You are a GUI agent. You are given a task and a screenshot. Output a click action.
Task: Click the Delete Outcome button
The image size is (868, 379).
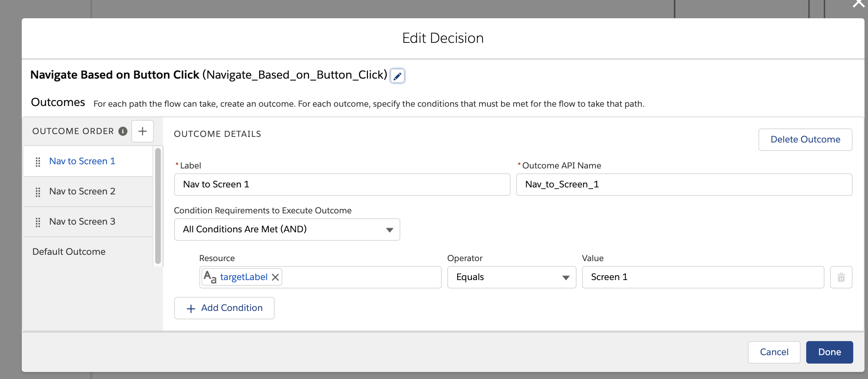805,139
